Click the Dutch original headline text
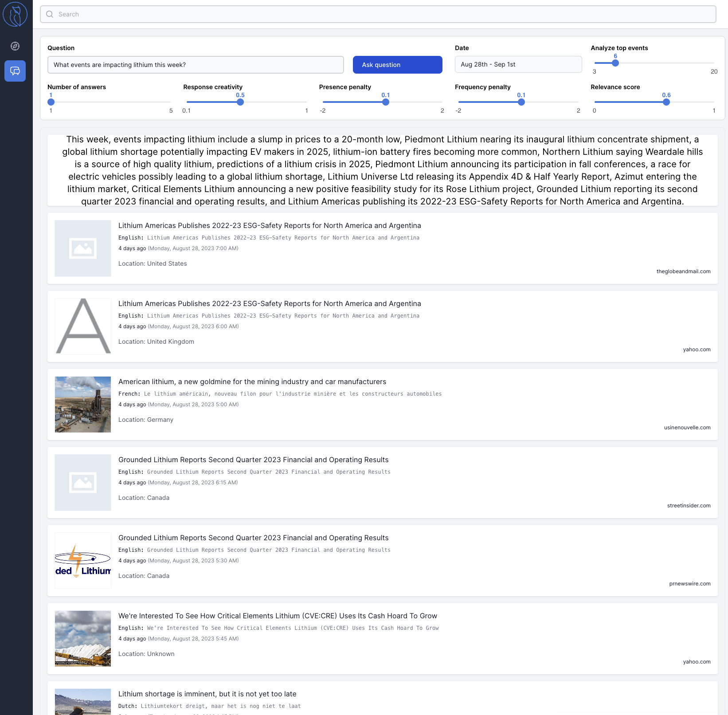The image size is (728, 715). point(221,706)
